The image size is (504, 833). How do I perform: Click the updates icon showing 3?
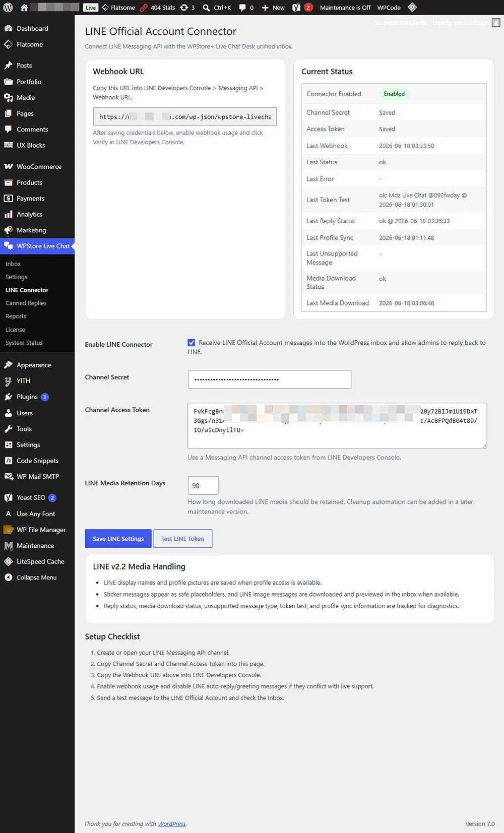(184, 8)
